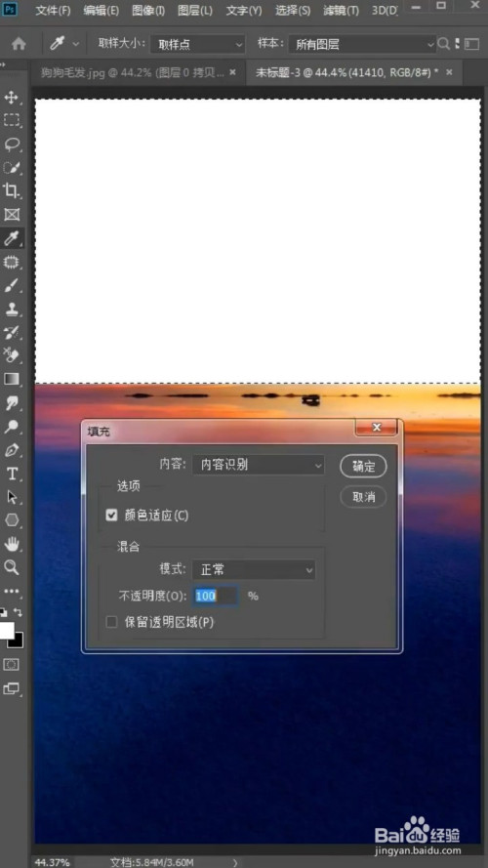This screenshot has height=868, width=488.
Task: Close the 填充 dialog with X
Action: 376,427
